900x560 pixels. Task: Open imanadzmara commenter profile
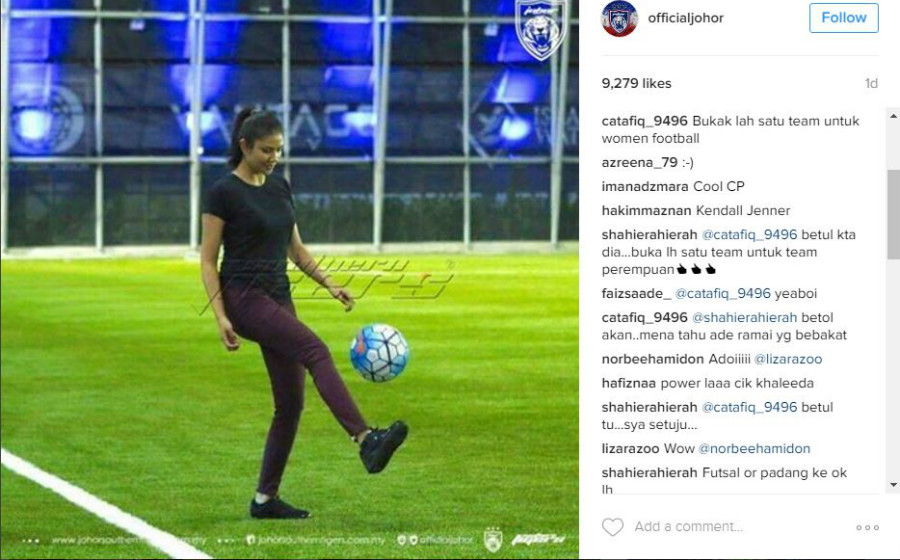pos(645,186)
